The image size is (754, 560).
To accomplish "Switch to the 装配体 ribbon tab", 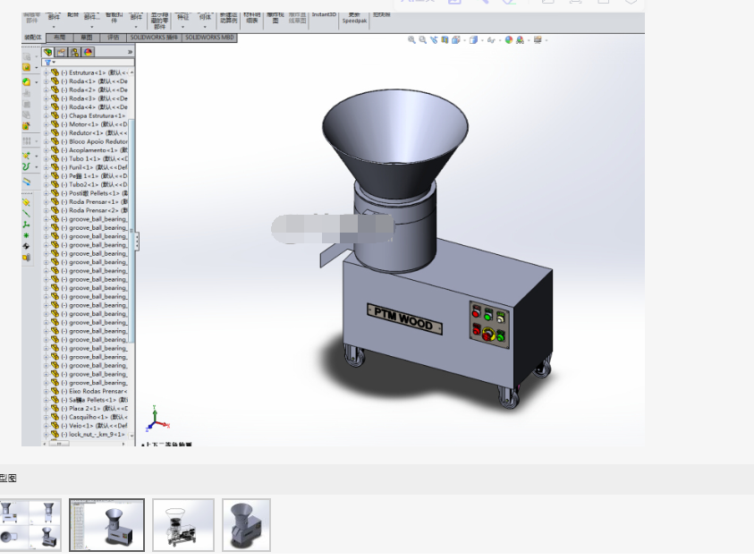I will click(33, 38).
